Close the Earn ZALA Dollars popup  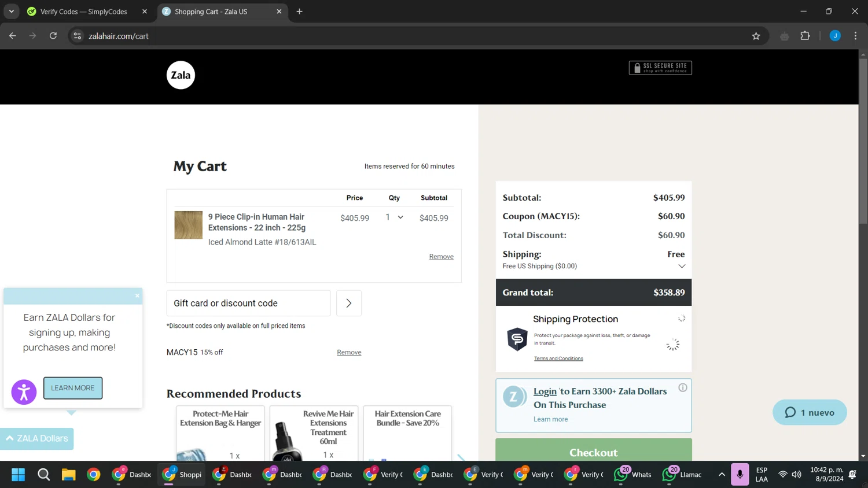point(137,295)
